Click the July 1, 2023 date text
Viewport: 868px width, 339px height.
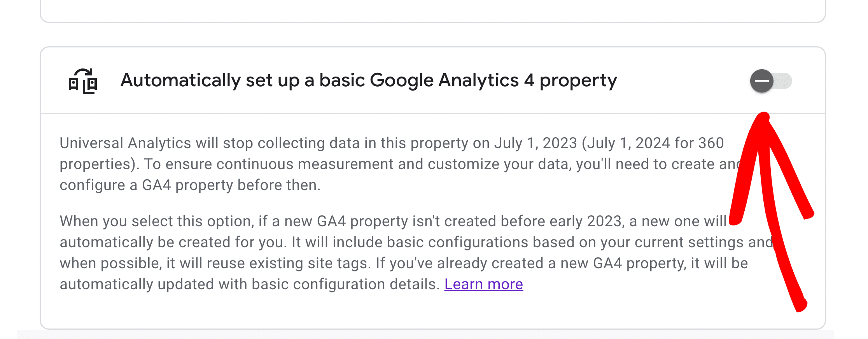click(535, 143)
